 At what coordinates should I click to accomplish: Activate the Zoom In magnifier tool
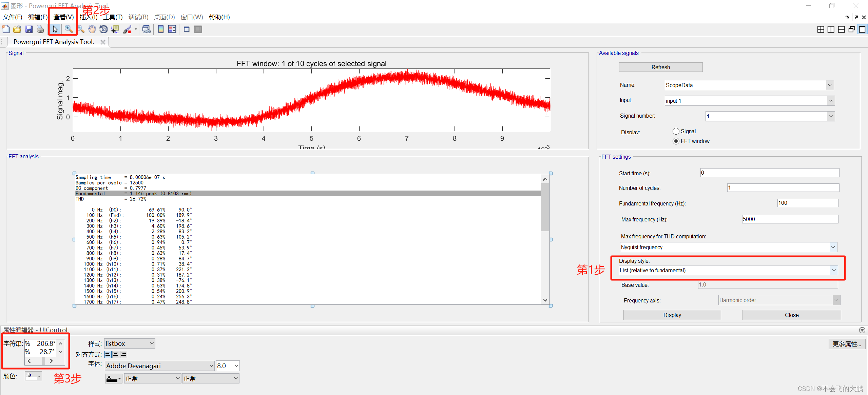(x=69, y=29)
